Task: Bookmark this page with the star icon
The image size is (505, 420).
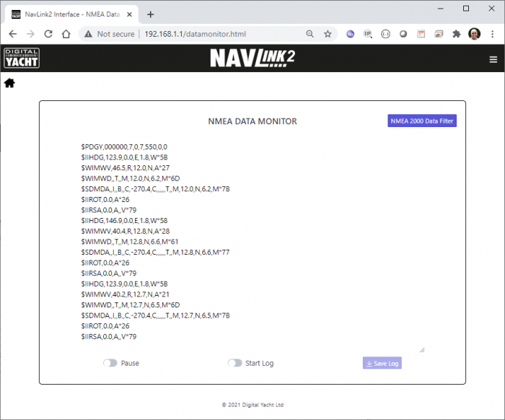Action: coord(328,34)
